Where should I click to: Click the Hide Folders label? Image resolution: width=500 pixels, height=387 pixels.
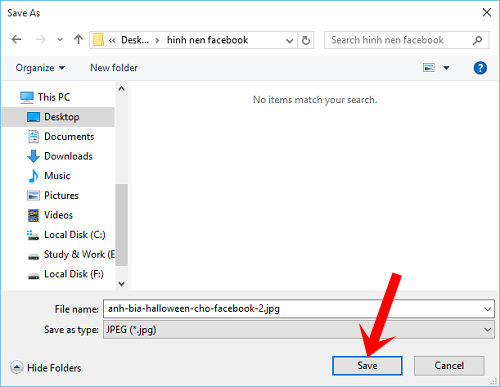point(54,368)
